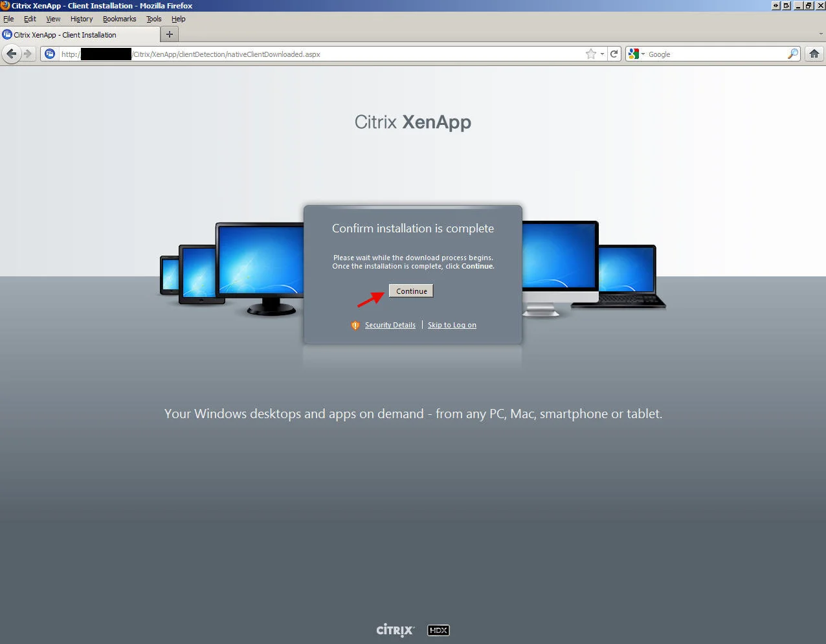Open the History menu

[x=82, y=19]
